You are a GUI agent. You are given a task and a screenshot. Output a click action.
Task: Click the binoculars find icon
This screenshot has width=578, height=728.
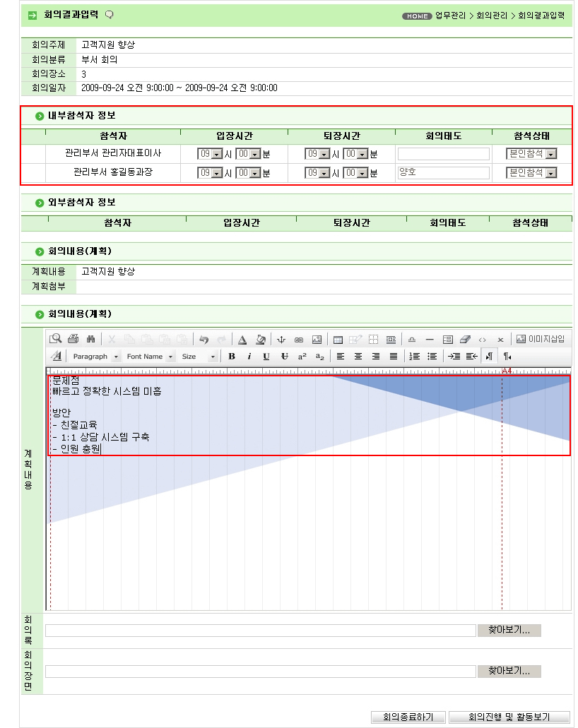(90, 339)
